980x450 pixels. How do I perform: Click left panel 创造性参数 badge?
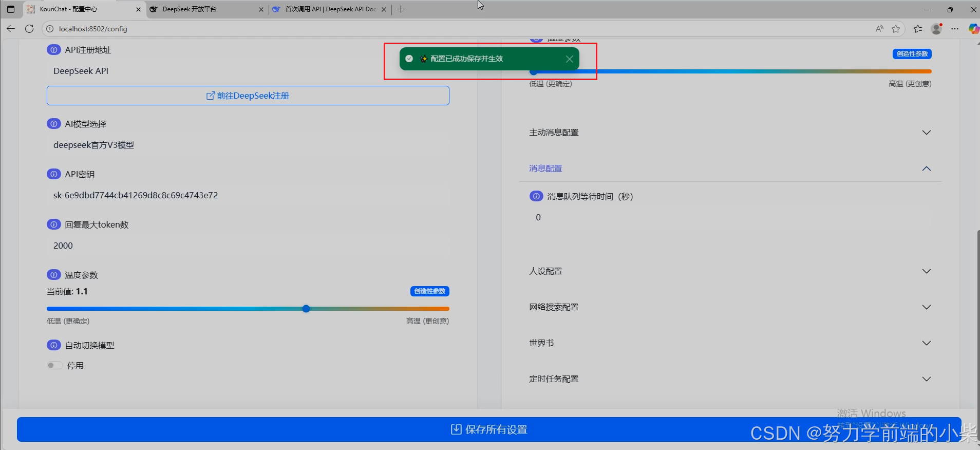pos(430,291)
